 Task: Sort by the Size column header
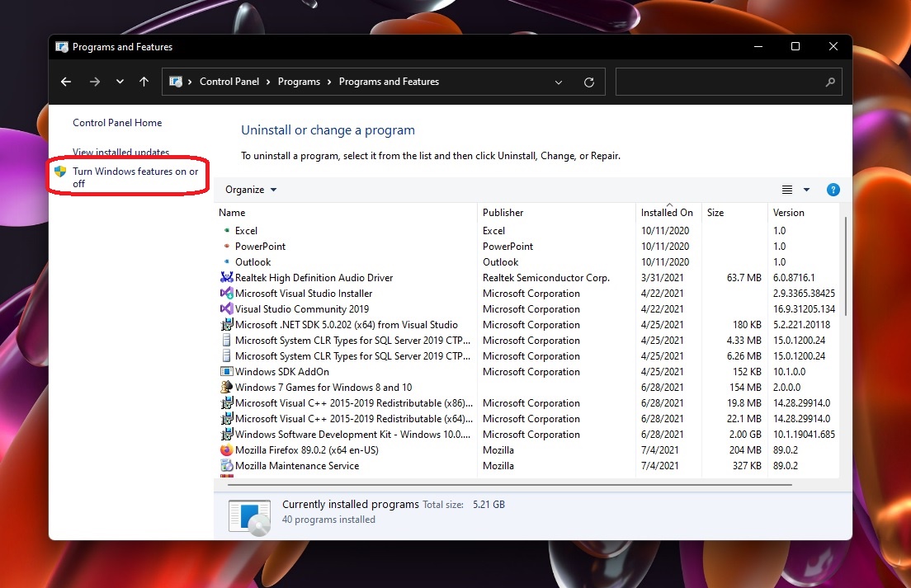click(x=734, y=213)
